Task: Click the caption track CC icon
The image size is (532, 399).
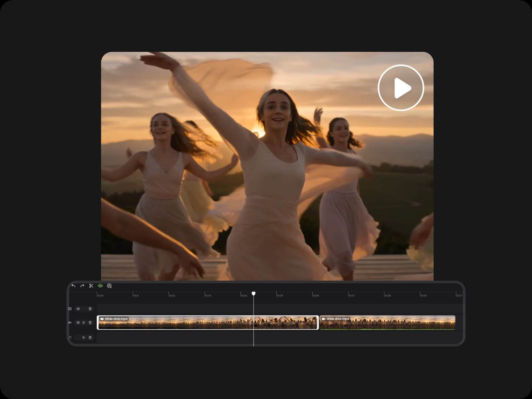Action: click(x=70, y=309)
